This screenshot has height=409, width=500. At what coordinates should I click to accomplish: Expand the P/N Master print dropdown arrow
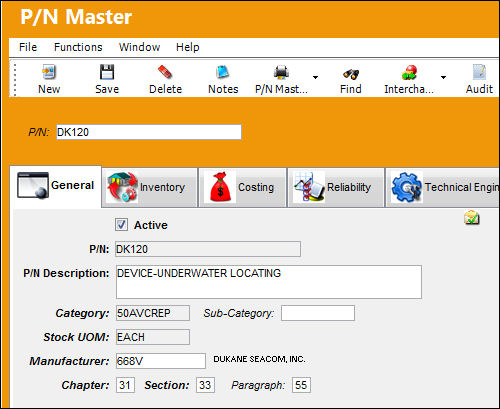(x=315, y=77)
